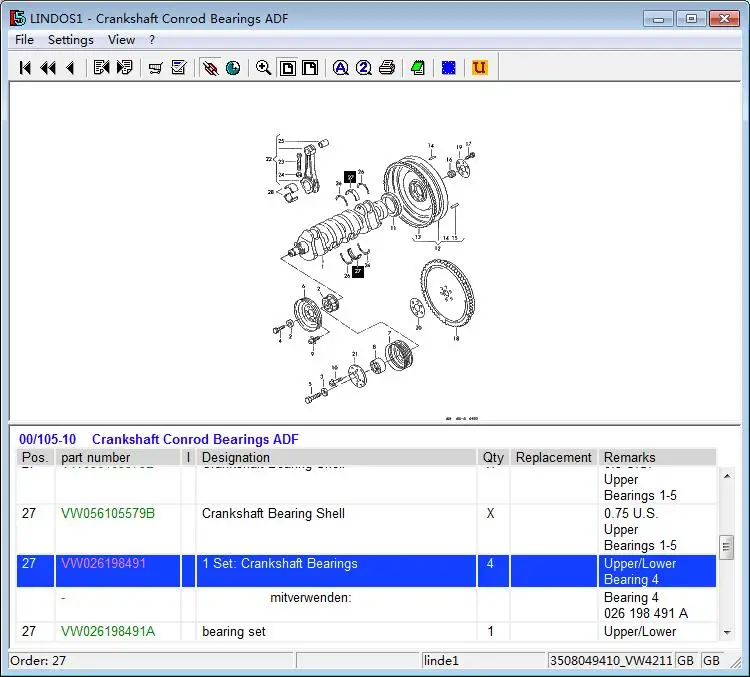Screen dimensions: 750x677
Task: Click the parts list scrollbar down arrow
Action: click(x=726, y=632)
